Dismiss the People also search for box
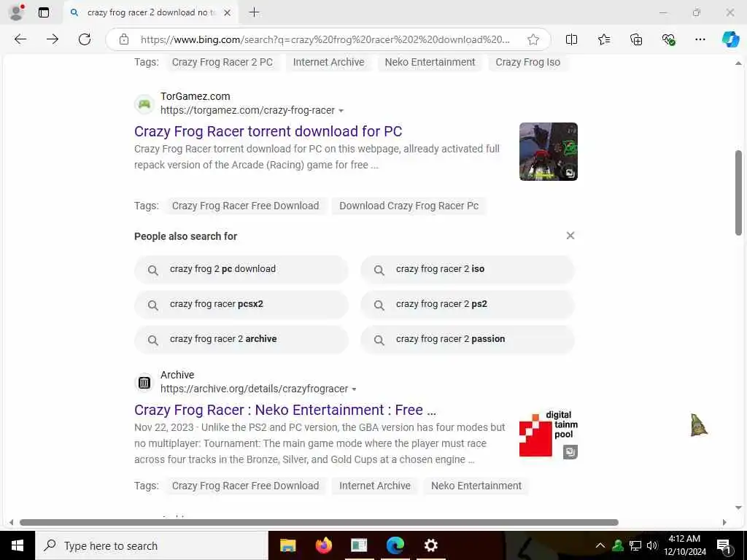The width and height of the screenshot is (747, 560). 570,236
